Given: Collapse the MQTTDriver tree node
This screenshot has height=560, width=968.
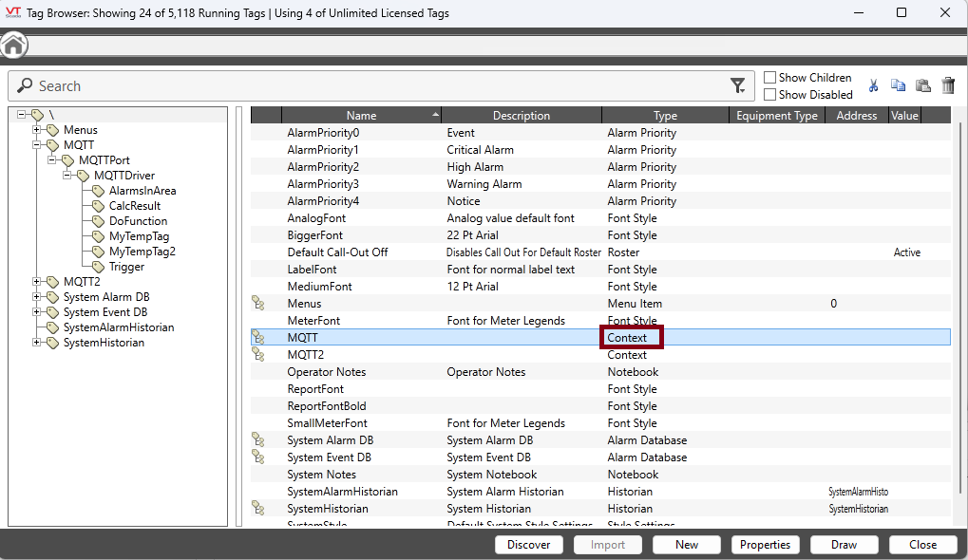Looking at the screenshot, I should point(67,176).
